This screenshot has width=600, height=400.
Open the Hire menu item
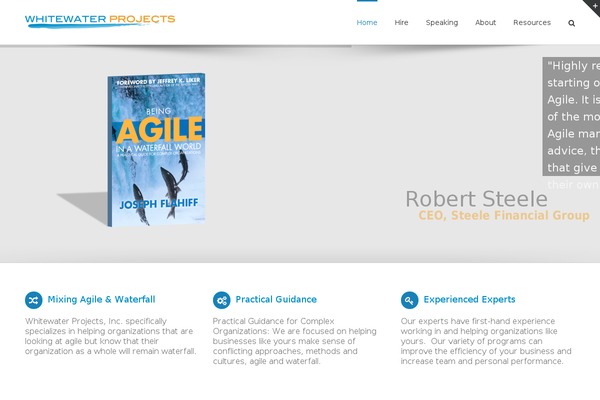pyautogui.click(x=401, y=23)
